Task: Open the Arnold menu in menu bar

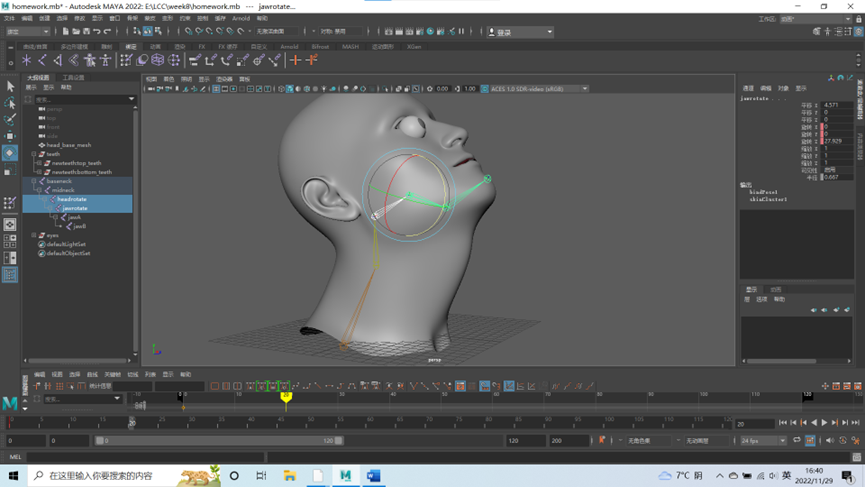Action: (241, 18)
